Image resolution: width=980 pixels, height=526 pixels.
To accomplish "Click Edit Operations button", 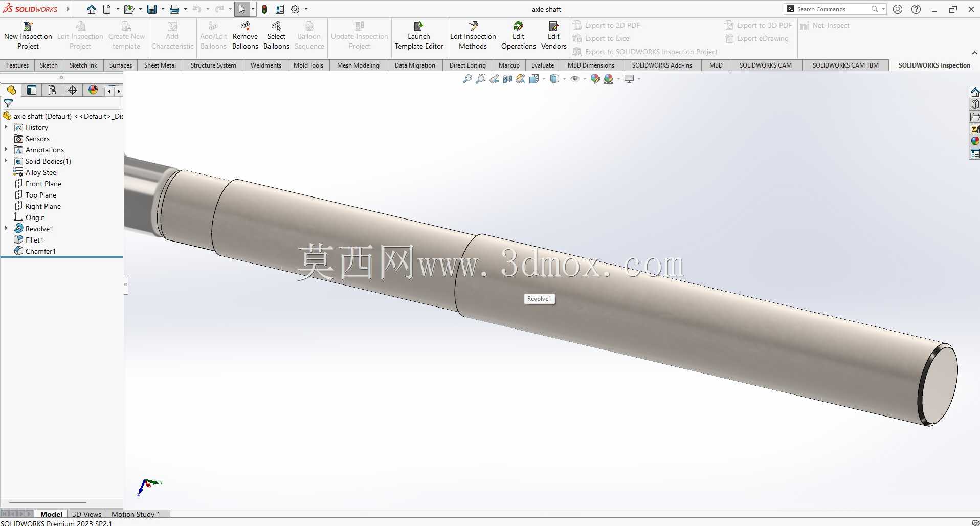I will tap(519, 36).
